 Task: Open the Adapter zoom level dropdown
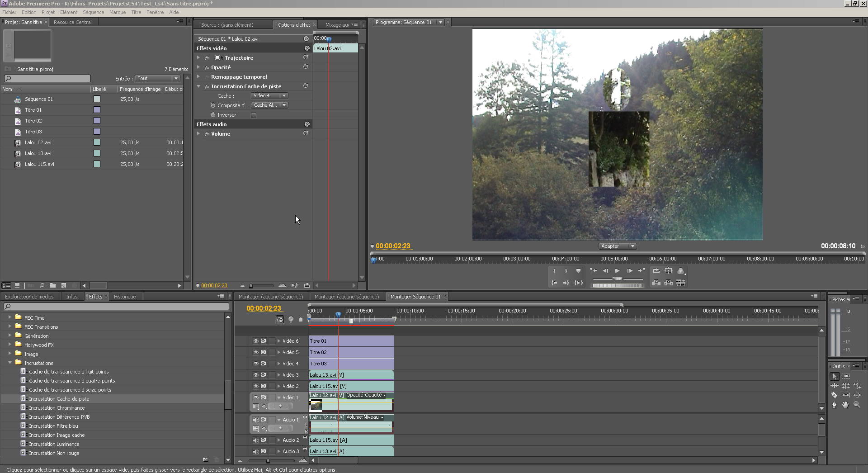tap(618, 246)
